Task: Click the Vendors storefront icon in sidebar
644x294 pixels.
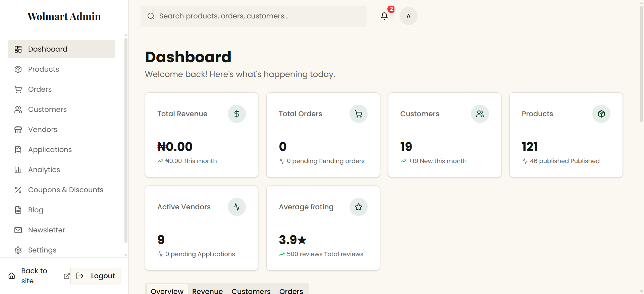Action: coord(18,130)
